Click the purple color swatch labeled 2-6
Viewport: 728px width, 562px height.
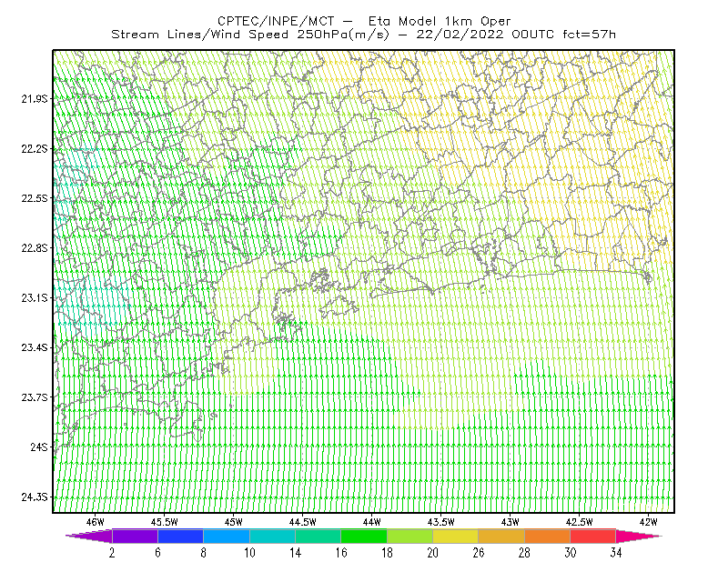pos(135,536)
